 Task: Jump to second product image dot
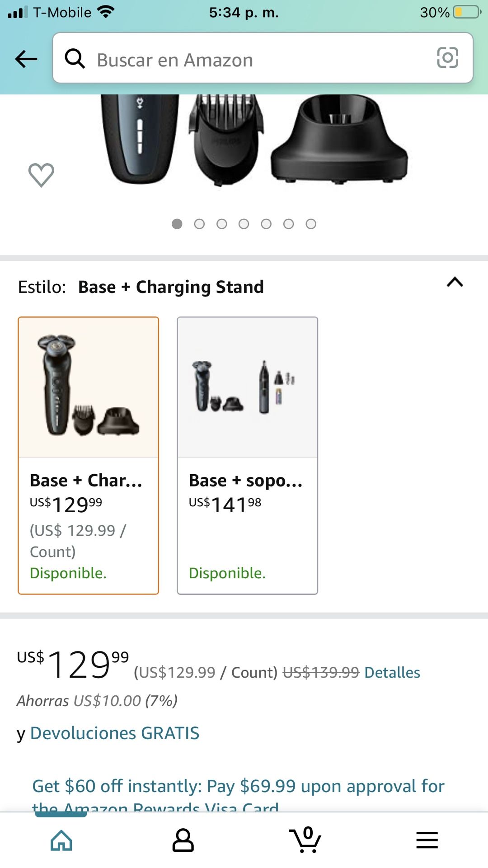point(199,224)
